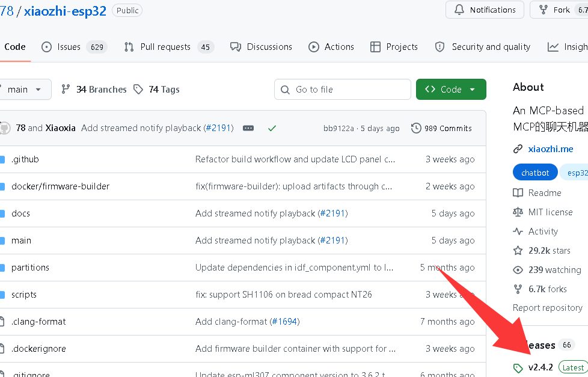This screenshot has height=377, width=588.
Task: Open the main folder
Action: (x=22, y=241)
